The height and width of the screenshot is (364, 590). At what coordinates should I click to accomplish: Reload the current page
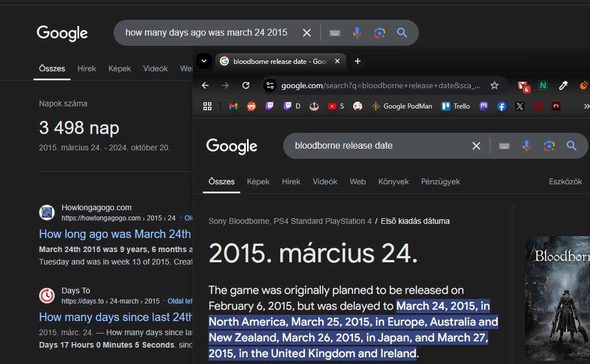pos(246,85)
